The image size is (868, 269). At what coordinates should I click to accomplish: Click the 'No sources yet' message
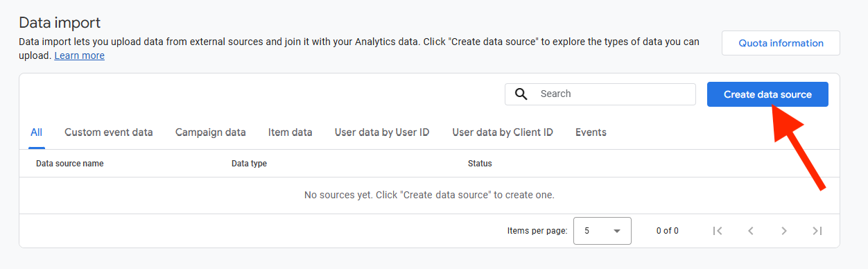click(x=429, y=196)
